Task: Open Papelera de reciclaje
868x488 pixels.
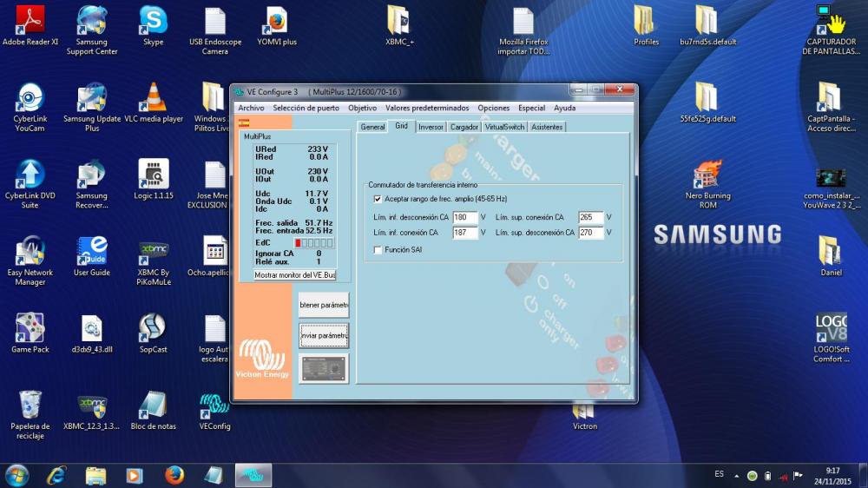Action: (x=30, y=415)
